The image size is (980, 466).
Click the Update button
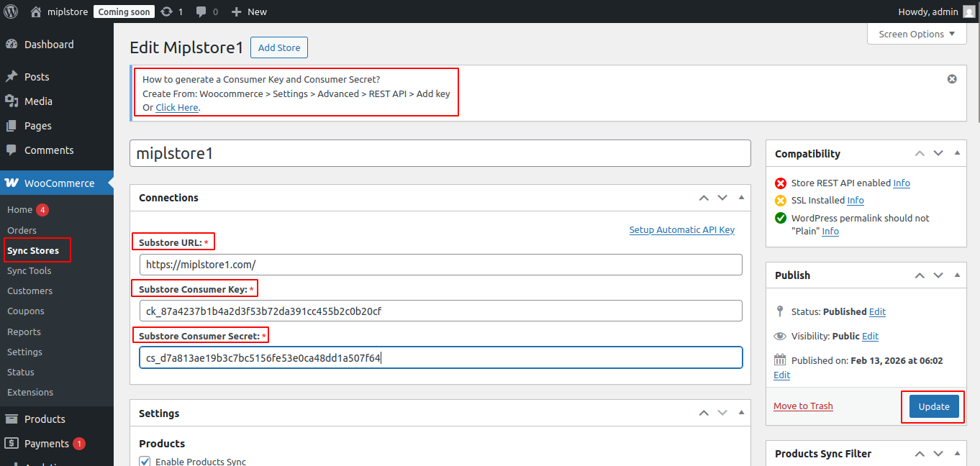coord(934,406)
